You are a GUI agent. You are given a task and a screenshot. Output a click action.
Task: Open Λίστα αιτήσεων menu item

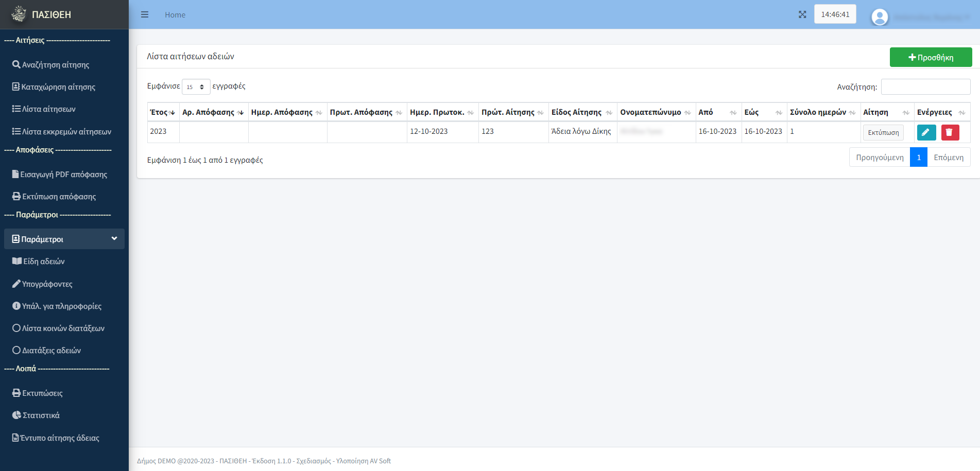pos(64,109)
